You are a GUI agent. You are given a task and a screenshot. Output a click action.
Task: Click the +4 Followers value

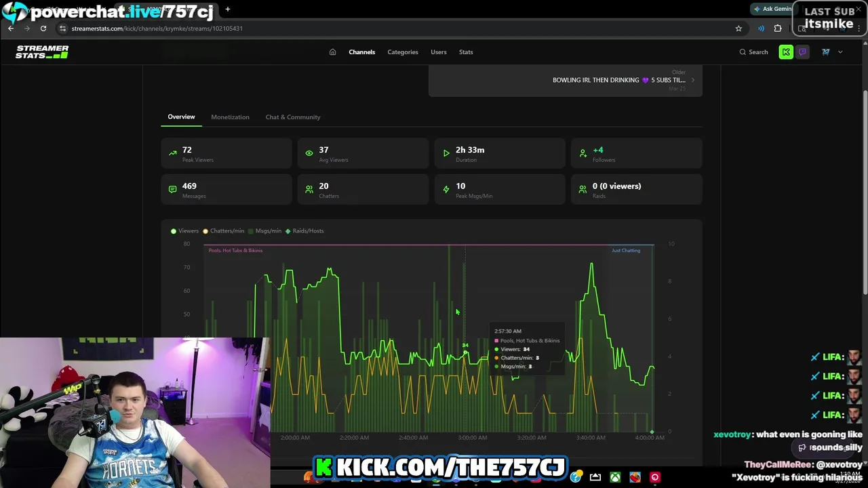click(597, 150)
